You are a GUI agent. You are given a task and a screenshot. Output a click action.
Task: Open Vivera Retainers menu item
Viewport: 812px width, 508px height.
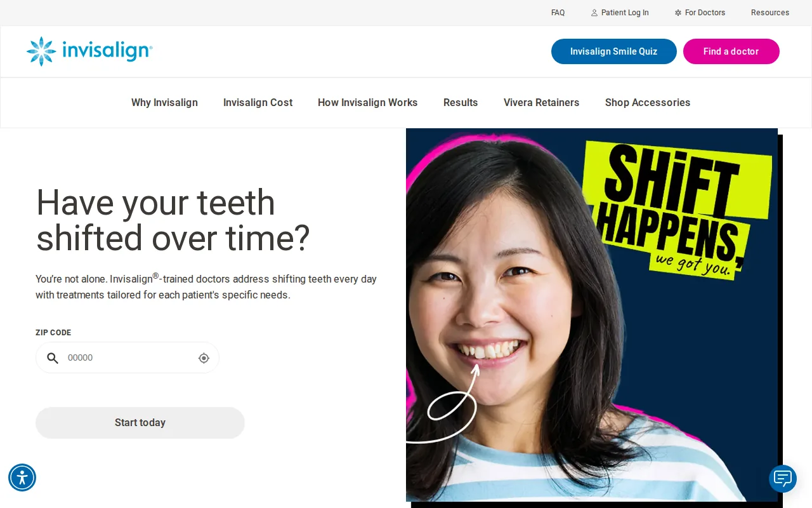(542, 103)
